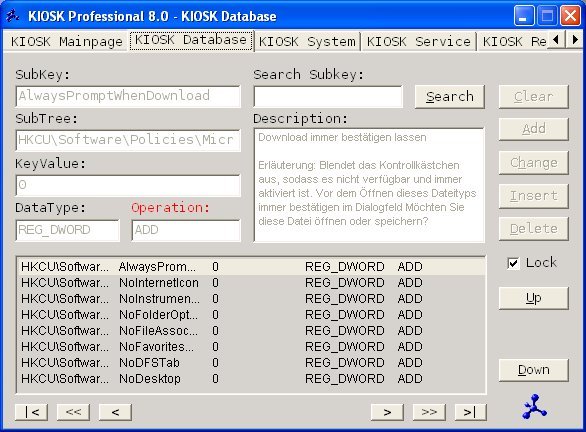
Task: Select the NoFileAssoc... row
Action: pos(252,331)
